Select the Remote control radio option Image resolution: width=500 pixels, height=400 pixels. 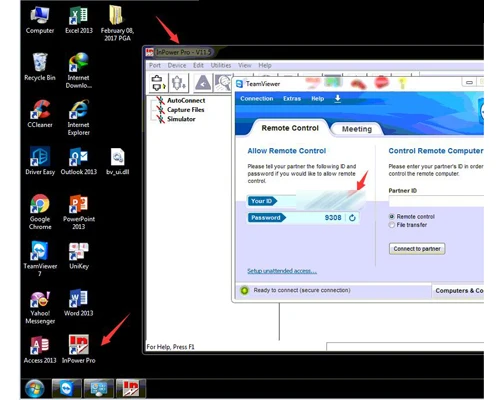392,217
